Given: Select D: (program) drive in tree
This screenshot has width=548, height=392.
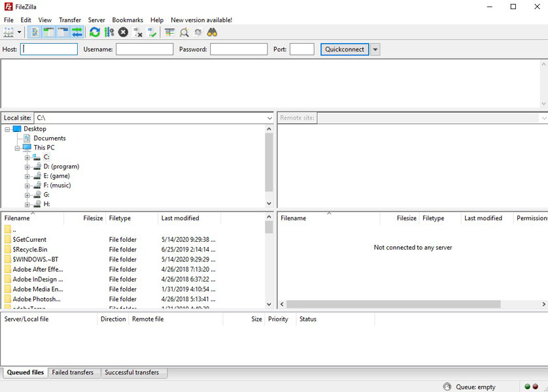Looking at the screenshot, I should point(61,167).
